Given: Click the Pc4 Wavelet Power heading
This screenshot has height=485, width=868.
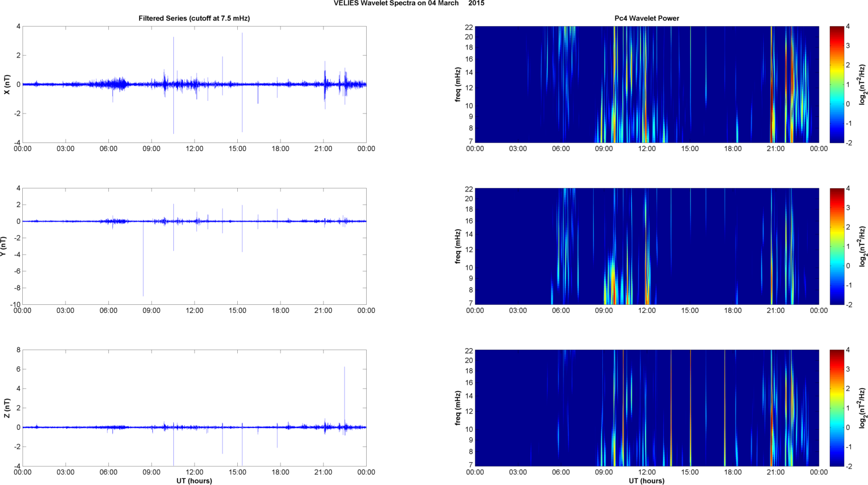Looking at the screenshot, I should 647,18.
